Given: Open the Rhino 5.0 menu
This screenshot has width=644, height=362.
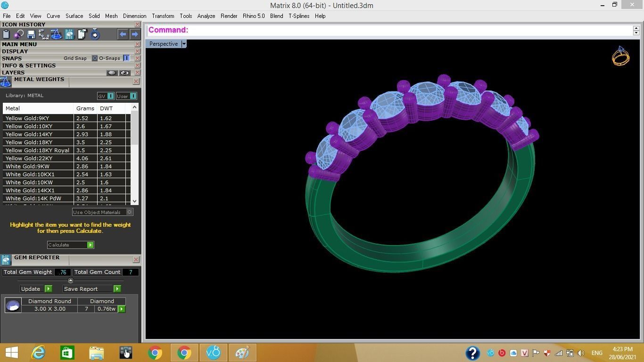Looking at the screenshot, I should tap(254, 16).
